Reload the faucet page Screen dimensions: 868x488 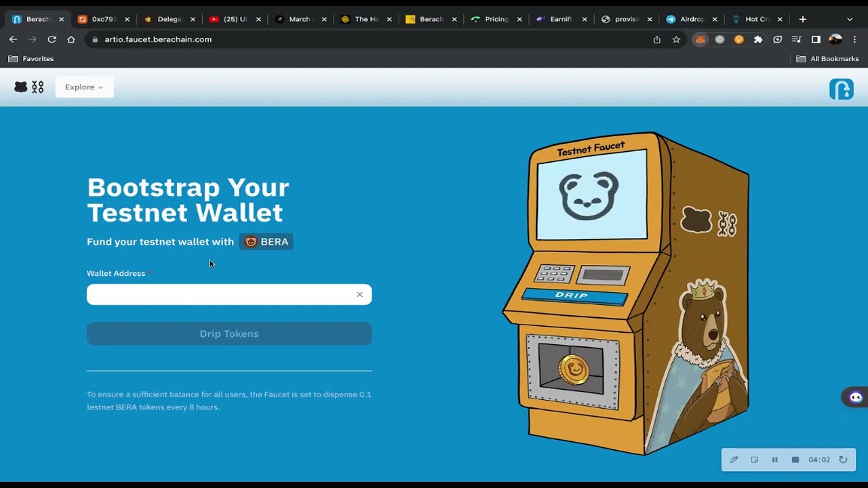tap(52, 39)
